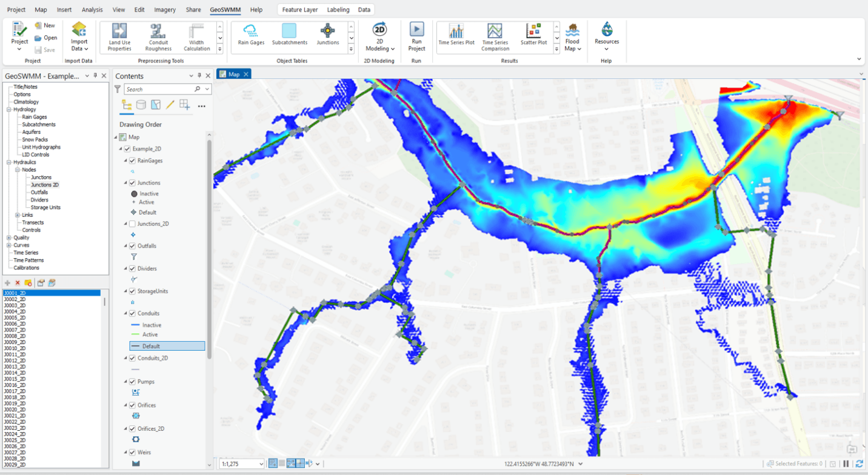
Task: Open the Time Series Plot results tool
Action: [x=456, y=36]
